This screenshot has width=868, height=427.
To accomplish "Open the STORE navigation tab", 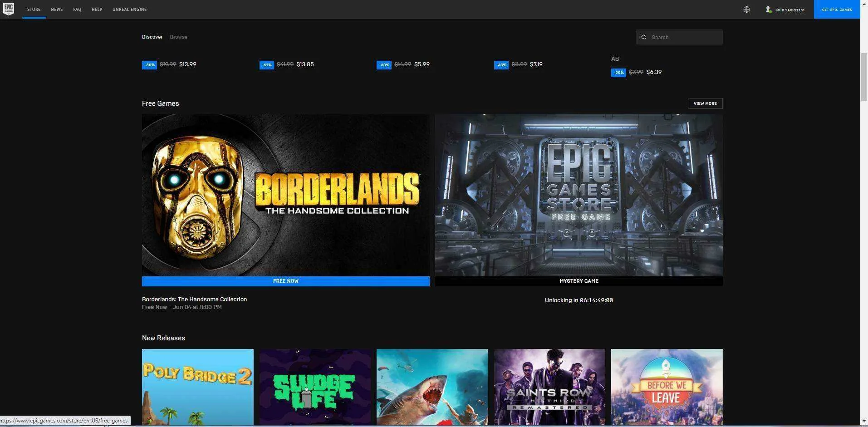I will 34,10.
